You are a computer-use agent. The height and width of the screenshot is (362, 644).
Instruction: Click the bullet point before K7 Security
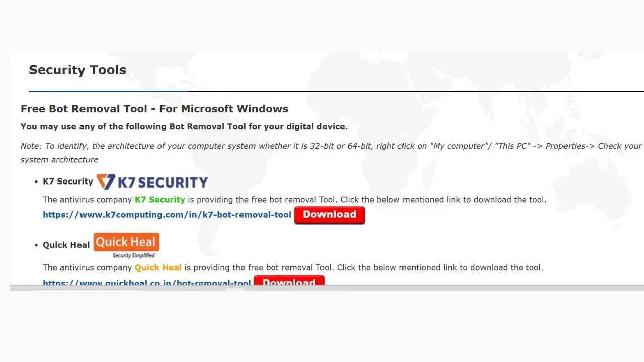pyautogui.click(x=36, y=182)
